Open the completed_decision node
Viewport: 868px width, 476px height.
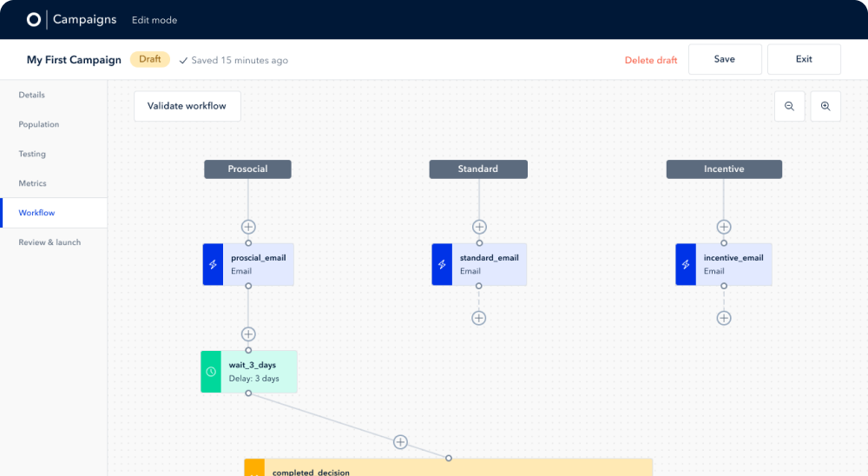tap(449, 467)
